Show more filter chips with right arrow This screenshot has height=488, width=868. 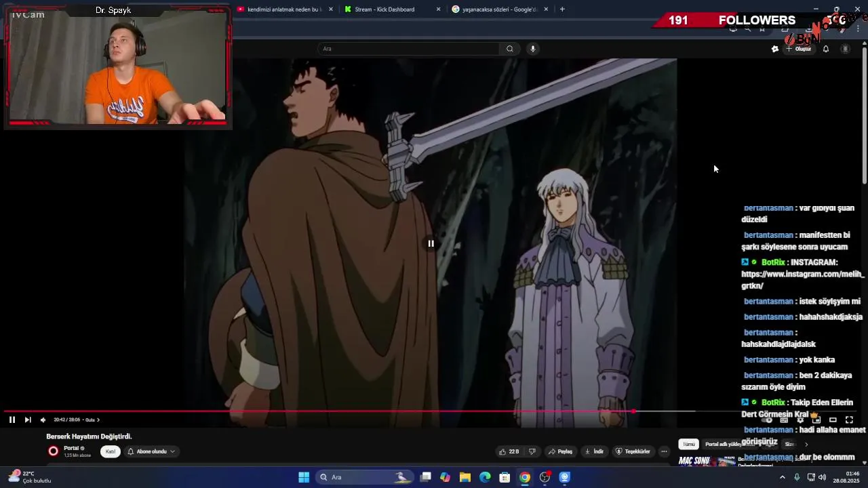[806, 445]
